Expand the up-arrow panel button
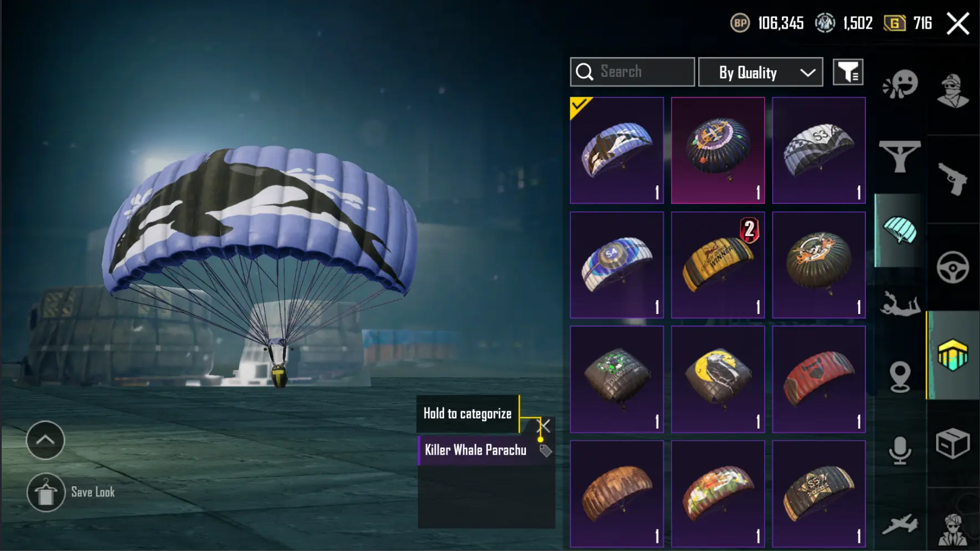 coord(45,440)
